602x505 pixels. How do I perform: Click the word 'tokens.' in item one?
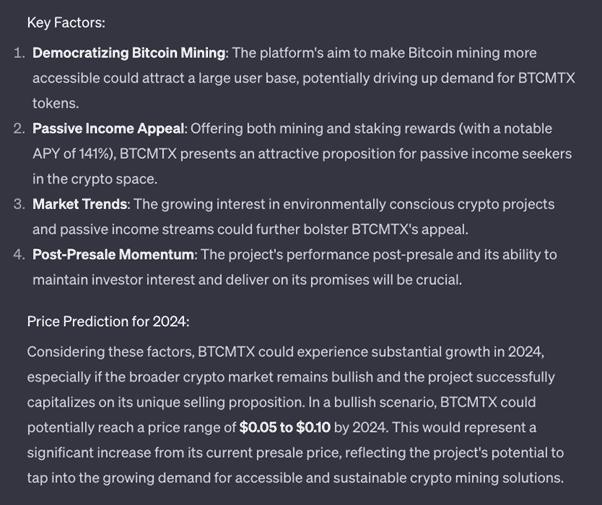[x=56, y=103]
